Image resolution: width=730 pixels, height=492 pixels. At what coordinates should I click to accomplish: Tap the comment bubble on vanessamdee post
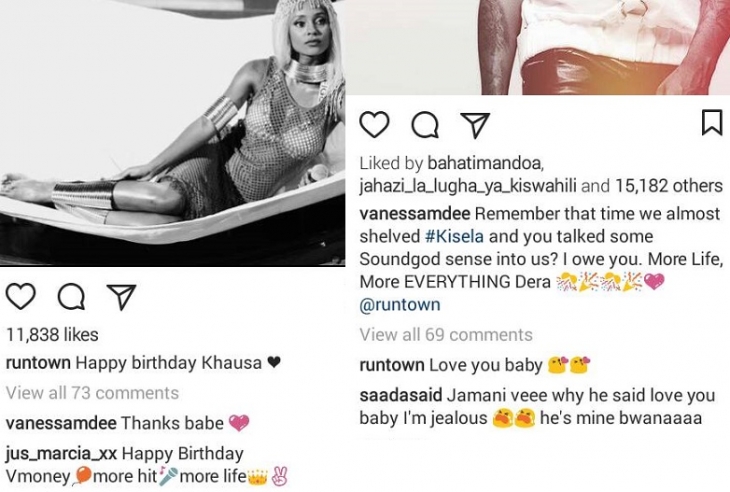pos(425,125)
